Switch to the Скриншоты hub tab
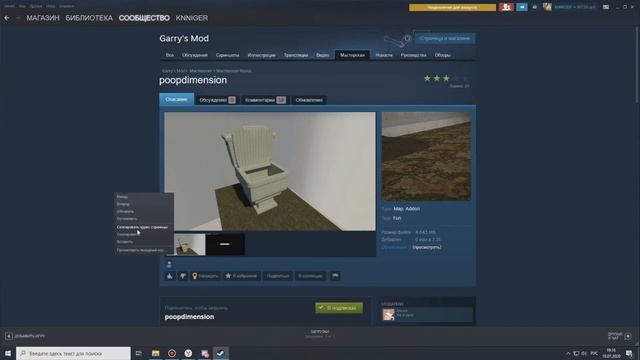640x360 pixels. 227,55
